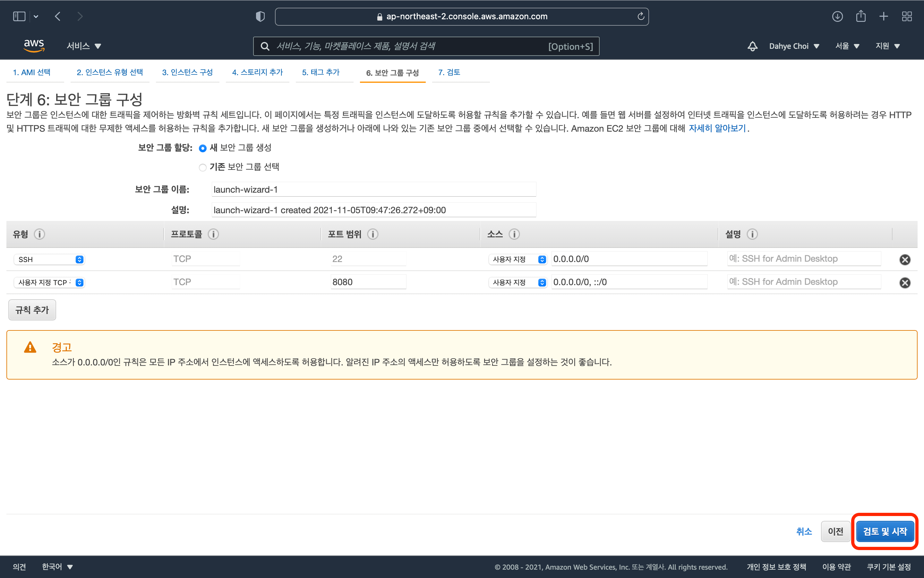Click the 이전 button
Screen dimensions: 924x578
click(x=835, y=531)
